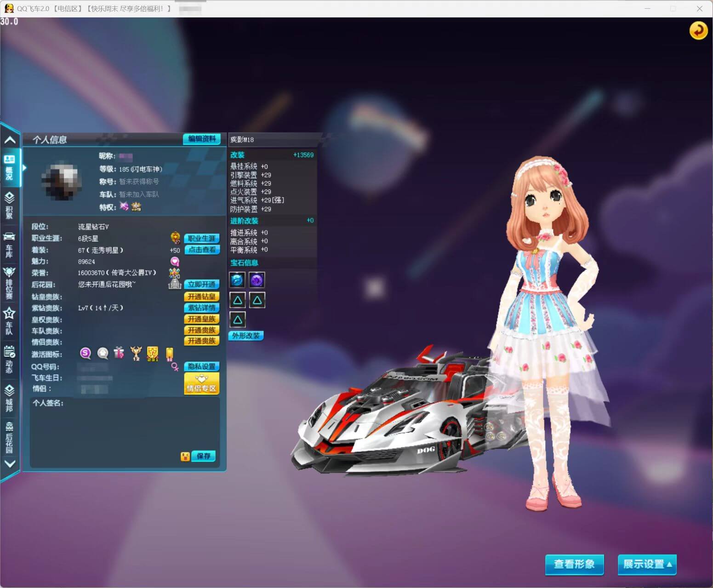
Task: Click the back garden building icon
Action: pyautogui.click(x=175, y=285)
